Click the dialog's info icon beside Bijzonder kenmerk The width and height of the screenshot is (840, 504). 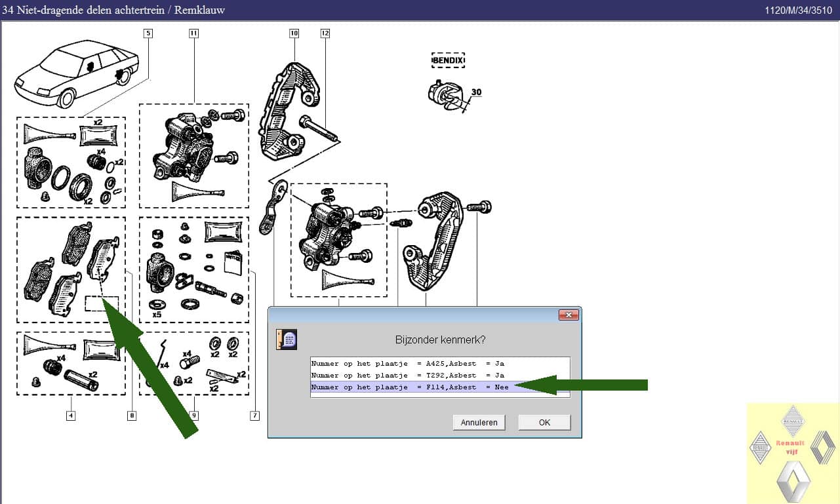pos(287,339)
